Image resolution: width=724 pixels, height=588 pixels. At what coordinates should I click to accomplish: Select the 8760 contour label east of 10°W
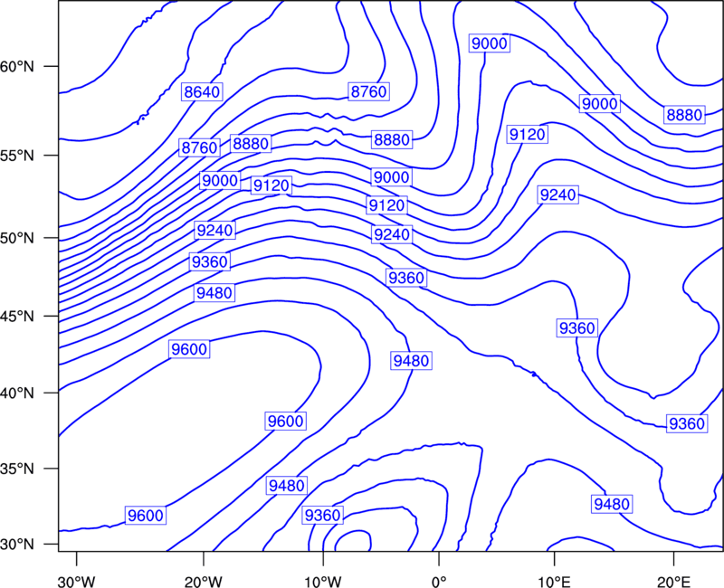[x=368, y=91]
